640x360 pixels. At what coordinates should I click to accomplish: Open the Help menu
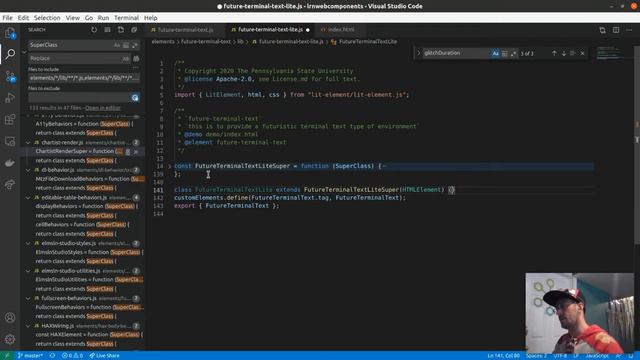click(x=150, y=18)
